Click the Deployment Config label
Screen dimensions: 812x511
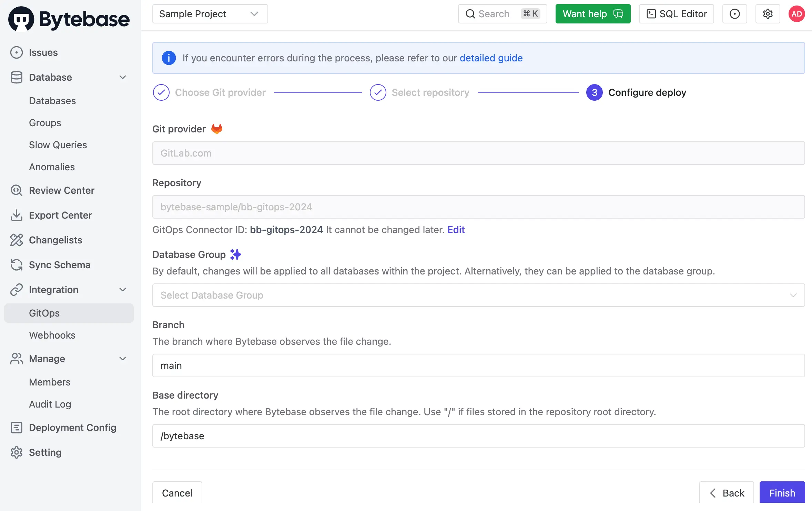tap(73, 428)
